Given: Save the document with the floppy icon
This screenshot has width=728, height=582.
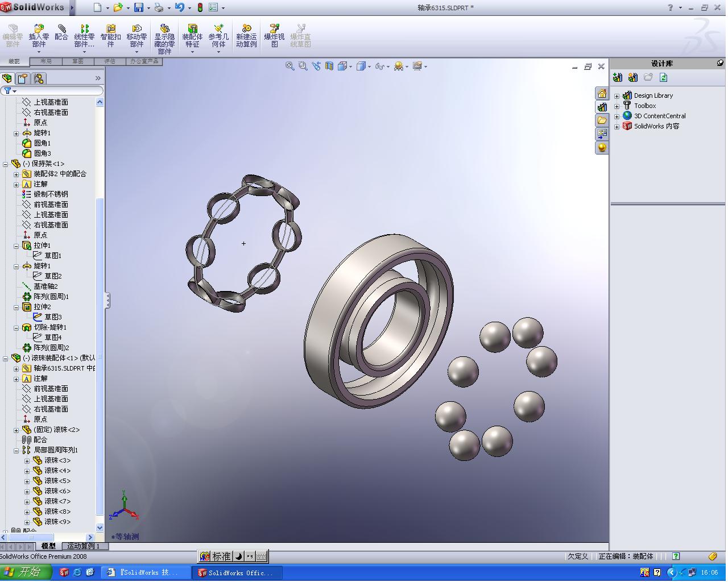Looking at the screenshot, I should pyautogui.click(x=139, y=7).
